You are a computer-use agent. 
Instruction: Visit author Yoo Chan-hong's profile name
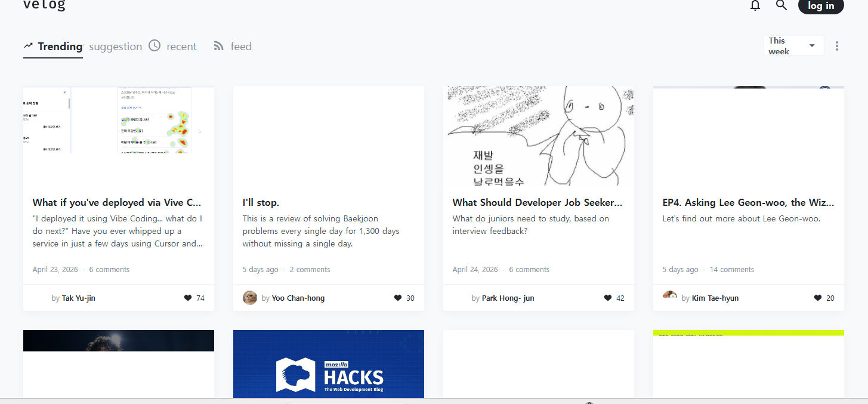pos(298,298)
